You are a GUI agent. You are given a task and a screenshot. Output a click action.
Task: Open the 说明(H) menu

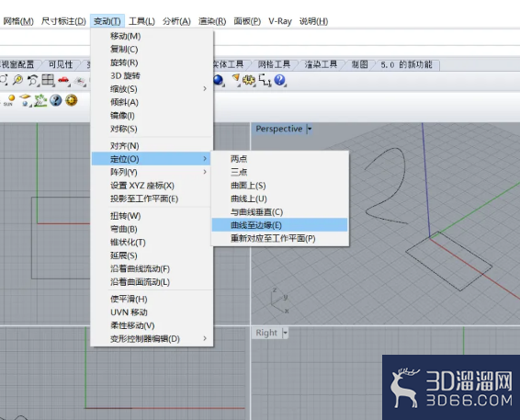[x=313, y=21]
